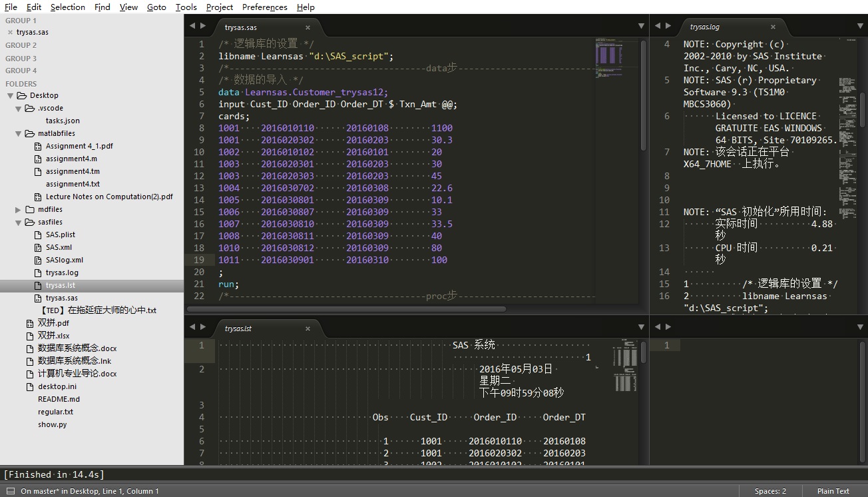Change syntax from Plain Text

click(833, 491)
